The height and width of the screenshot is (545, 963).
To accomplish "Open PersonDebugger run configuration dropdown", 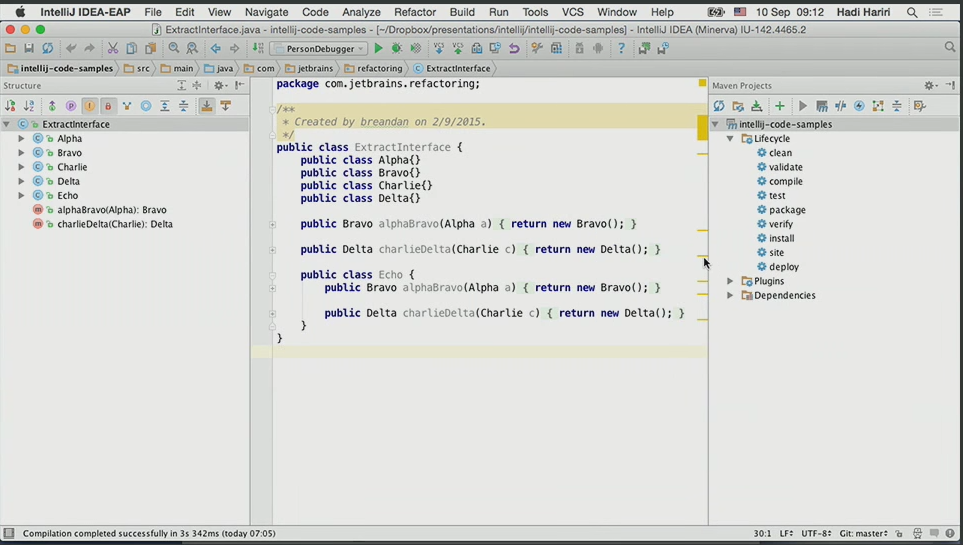I will [x=320, y=48].
